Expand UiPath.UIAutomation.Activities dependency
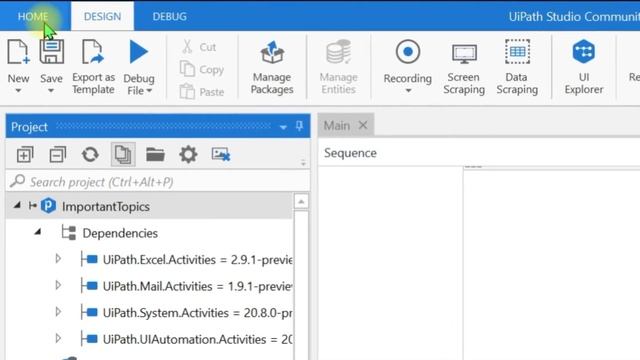 point(58,338)
